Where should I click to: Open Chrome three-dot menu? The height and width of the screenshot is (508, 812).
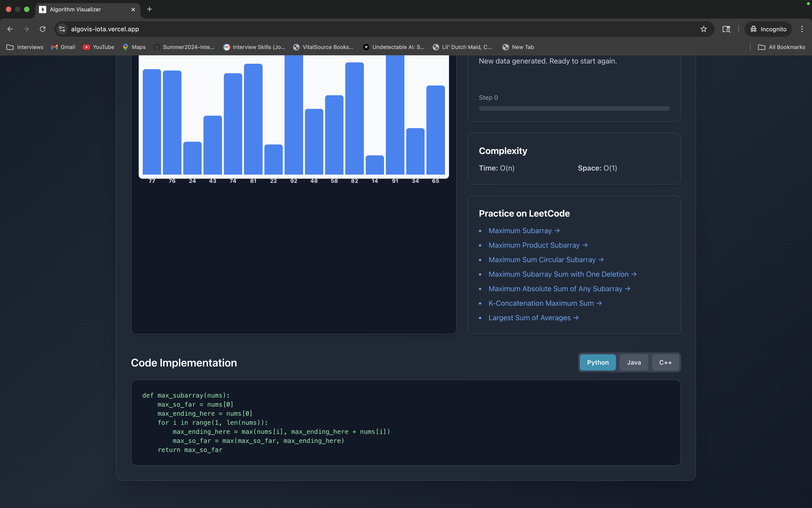802,29
